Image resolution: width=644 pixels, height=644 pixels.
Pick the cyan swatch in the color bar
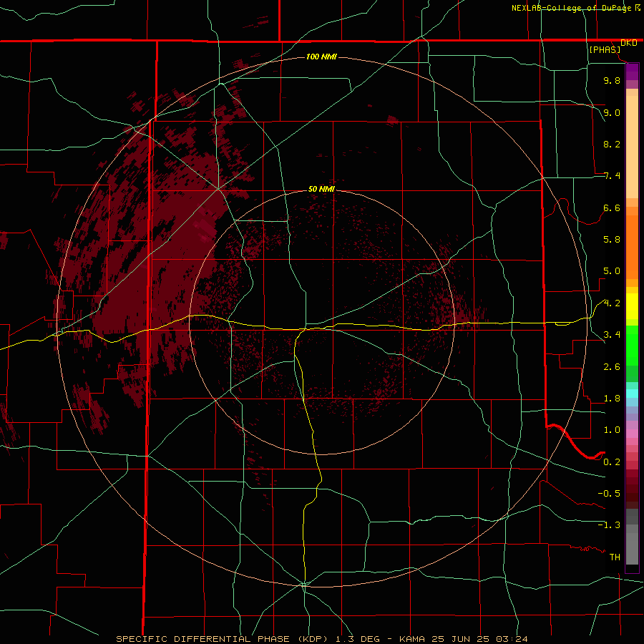632,394
